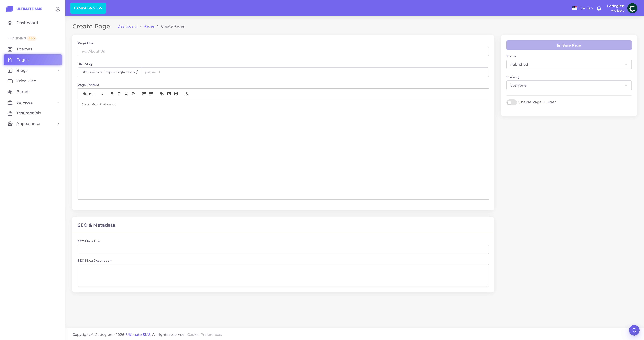Screen dimensions: 644x340
Task: Select the Pages sidebar item
Action: click(x=33, y=60)
